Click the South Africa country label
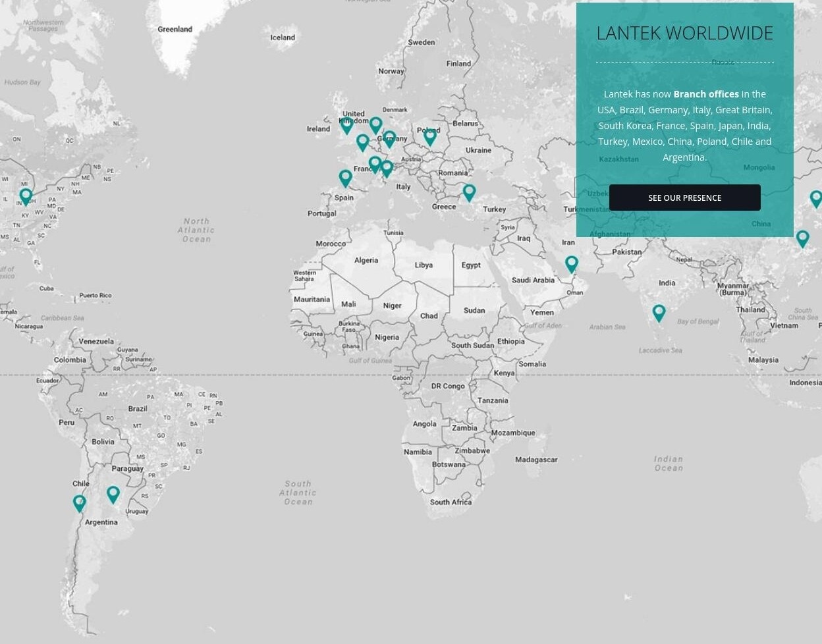Viewport: 822px width, 644px height. coord(451,502)
